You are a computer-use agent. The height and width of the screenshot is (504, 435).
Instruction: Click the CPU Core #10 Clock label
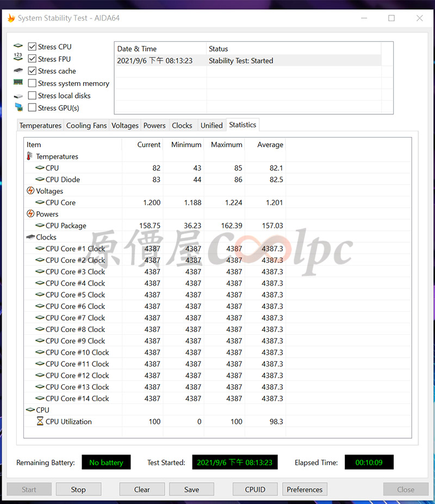click(x=77, y=352)
